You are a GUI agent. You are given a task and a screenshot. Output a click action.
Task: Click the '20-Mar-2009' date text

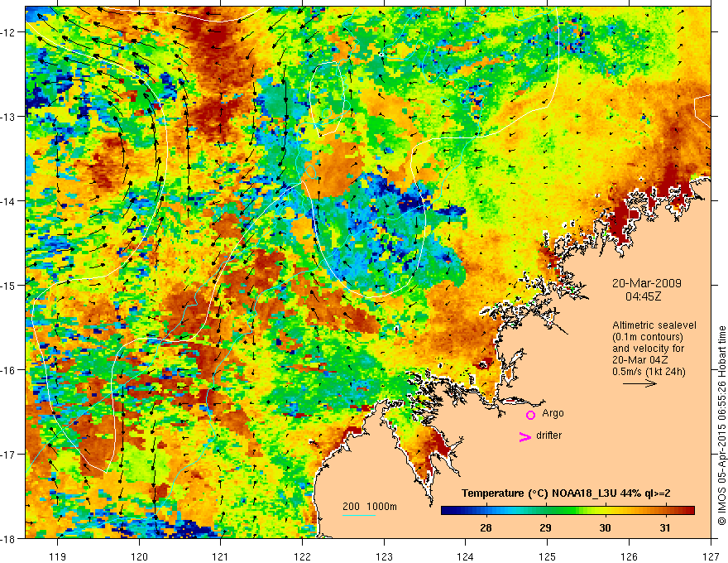(x=647, y=283)
